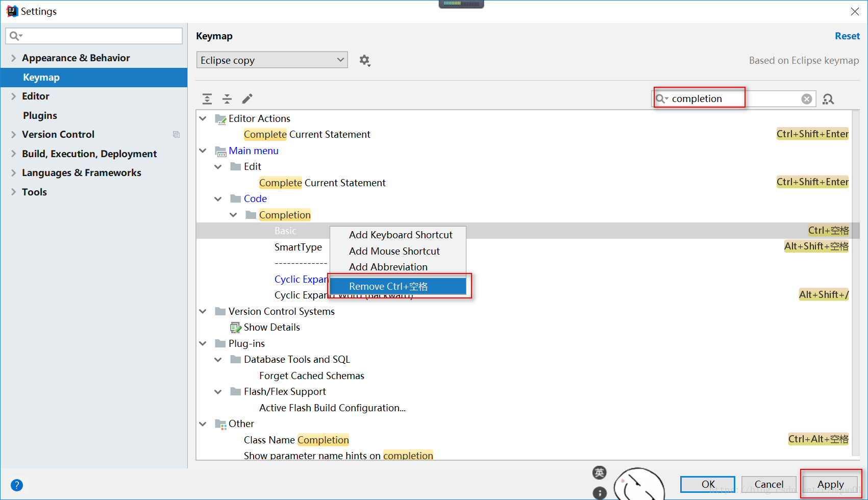Collapse Database Tools and SQL node
Viewport: 868px width, 500px height.
pos(218,360)
